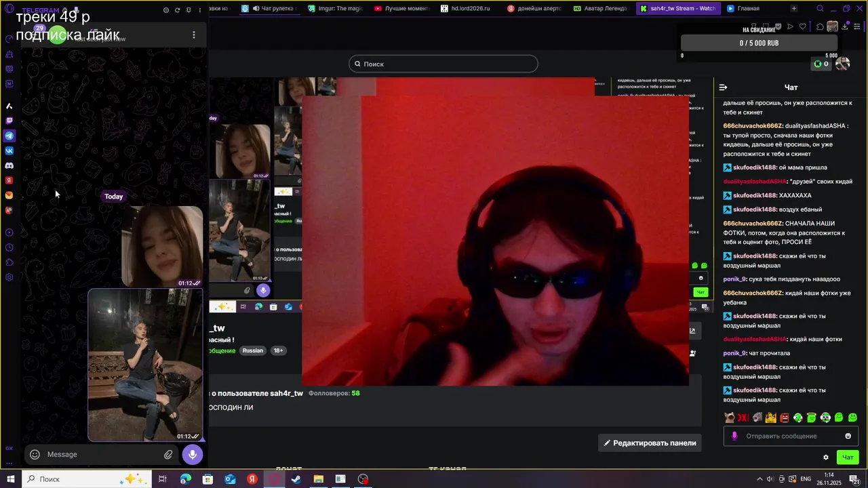This screenshot has width=868, height=488.
Task: Open browser extensions cube icon
Action: click(x=820, y=27)
